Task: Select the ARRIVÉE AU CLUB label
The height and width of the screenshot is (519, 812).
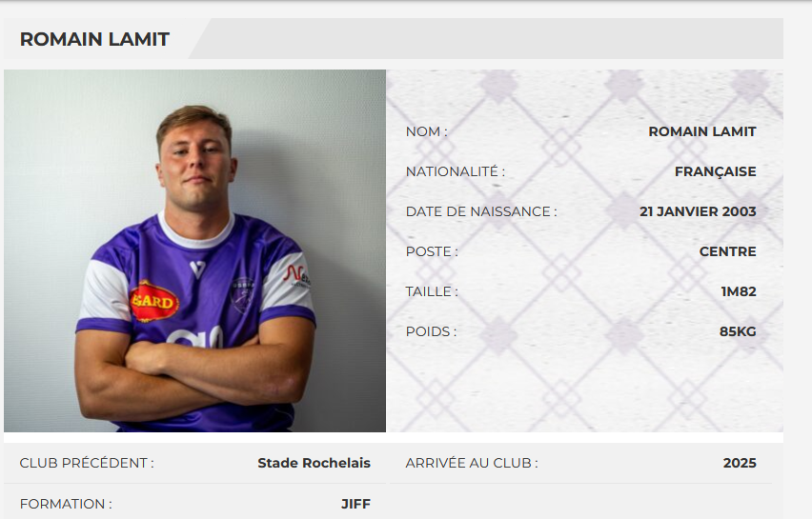Action: pyautogui.click(x=471, y=463)
